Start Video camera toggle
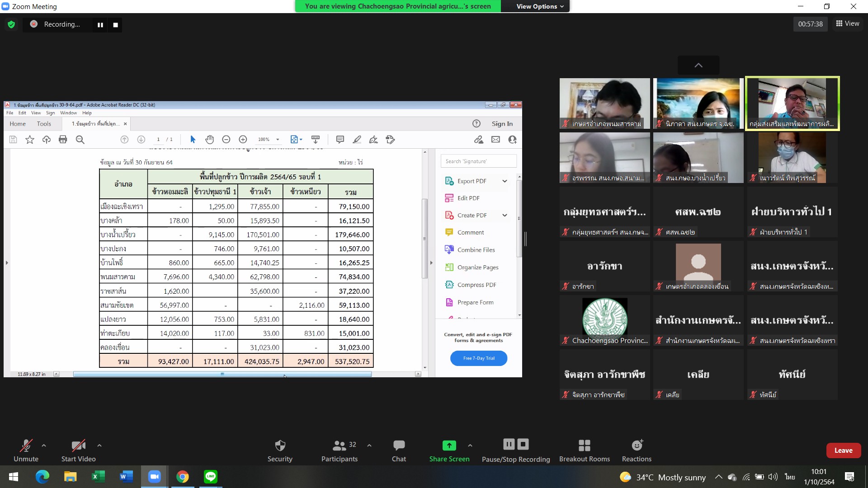 pyautogui.click(x=78, y=446)
